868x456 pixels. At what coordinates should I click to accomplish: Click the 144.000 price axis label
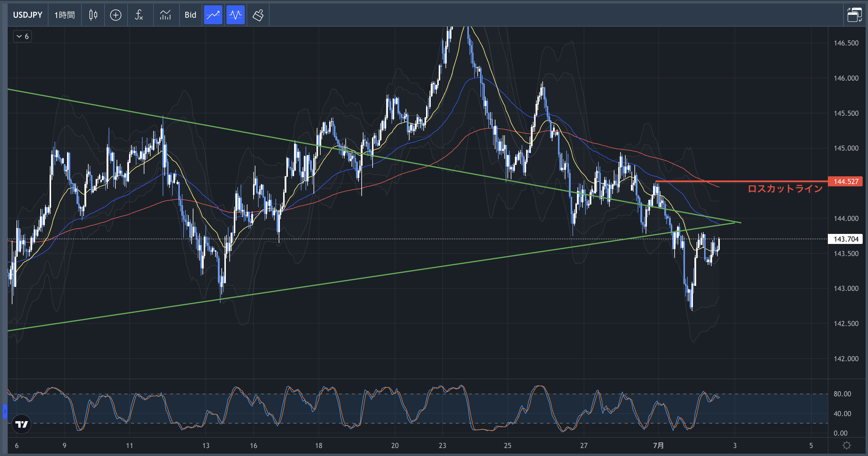(846, 218)
